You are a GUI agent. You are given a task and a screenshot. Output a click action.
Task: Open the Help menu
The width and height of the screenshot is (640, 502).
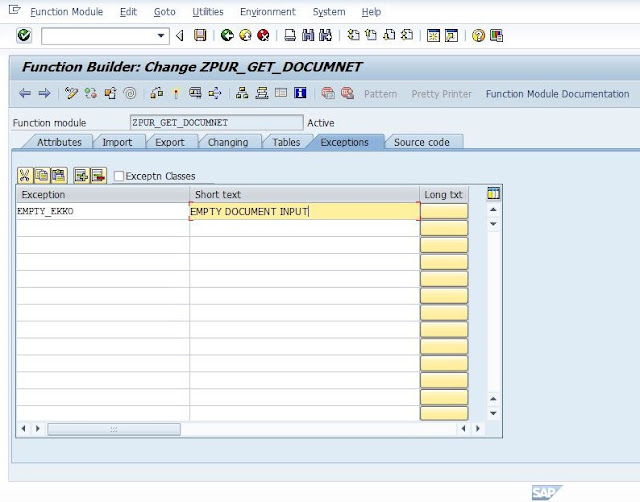coord(371,12)
